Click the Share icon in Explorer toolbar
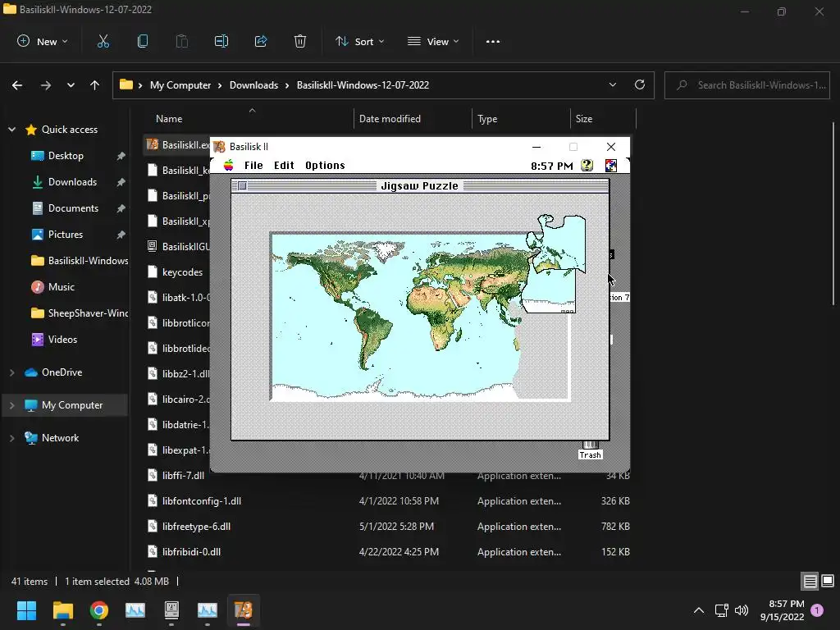The image size is (840, 630). [261, 41]
